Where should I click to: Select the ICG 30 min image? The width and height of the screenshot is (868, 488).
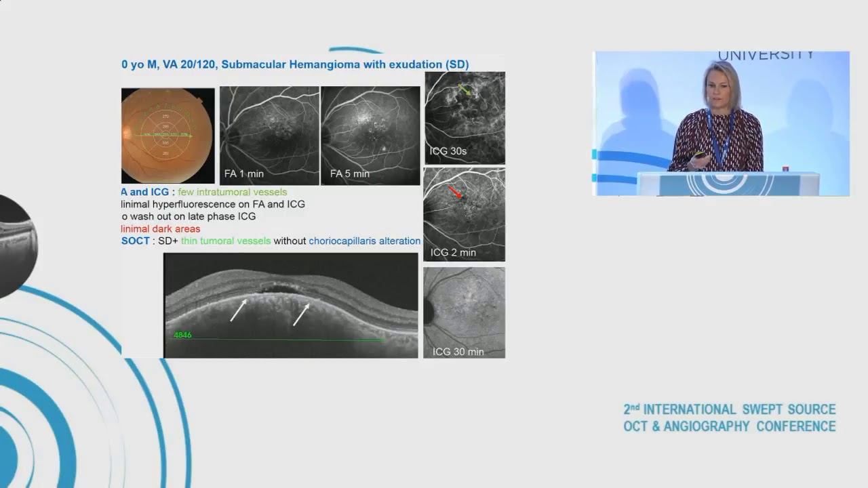[465, 312]
